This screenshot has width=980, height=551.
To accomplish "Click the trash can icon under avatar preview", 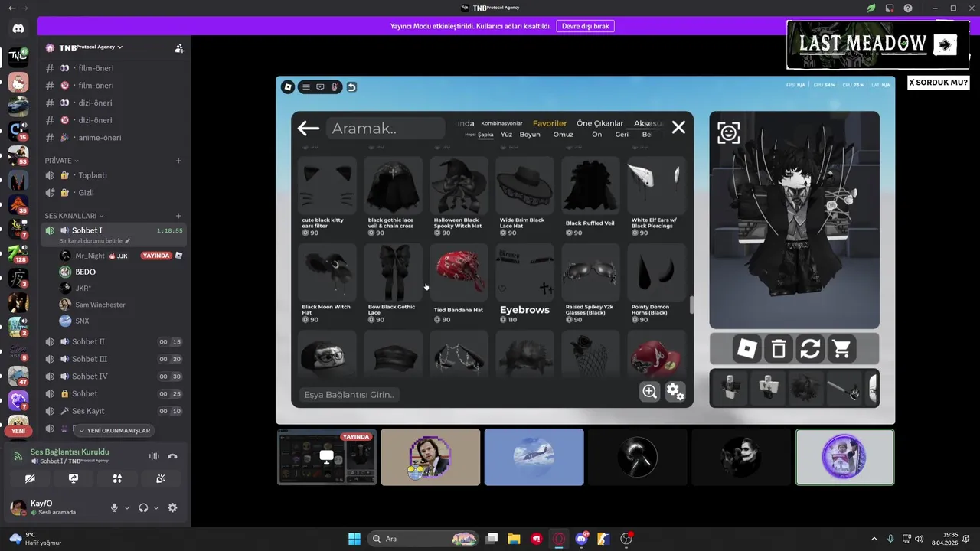I will [779, 350].
